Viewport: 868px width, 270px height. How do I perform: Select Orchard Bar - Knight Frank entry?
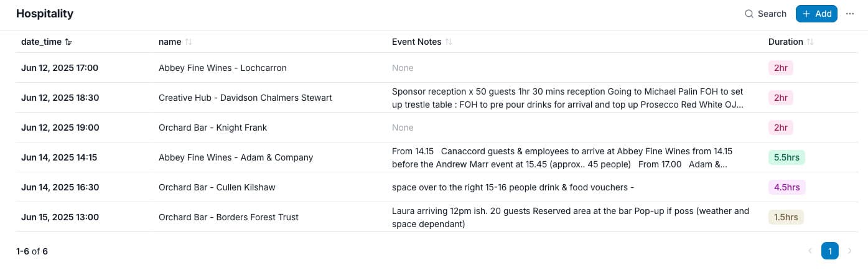coord(434,128)
